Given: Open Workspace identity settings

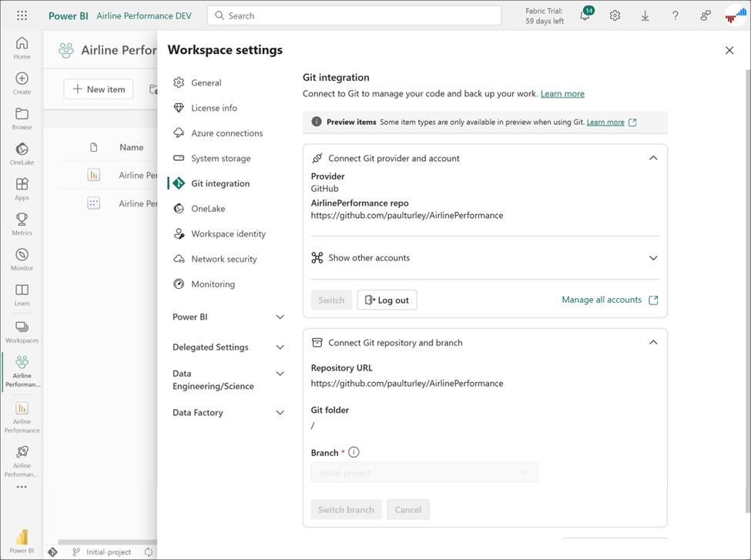Looking at the screenshot, I should click(229, 233).
